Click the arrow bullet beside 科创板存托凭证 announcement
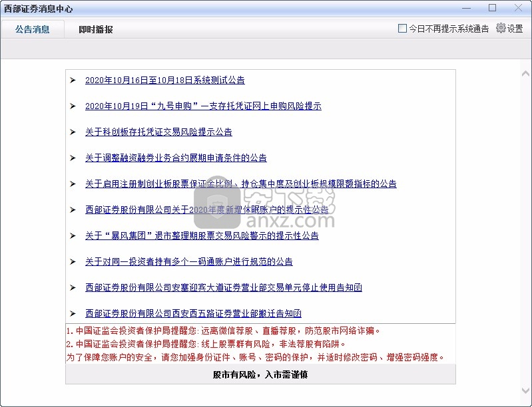The height and width of the screenshot is (407, 532). coord(73,132)
